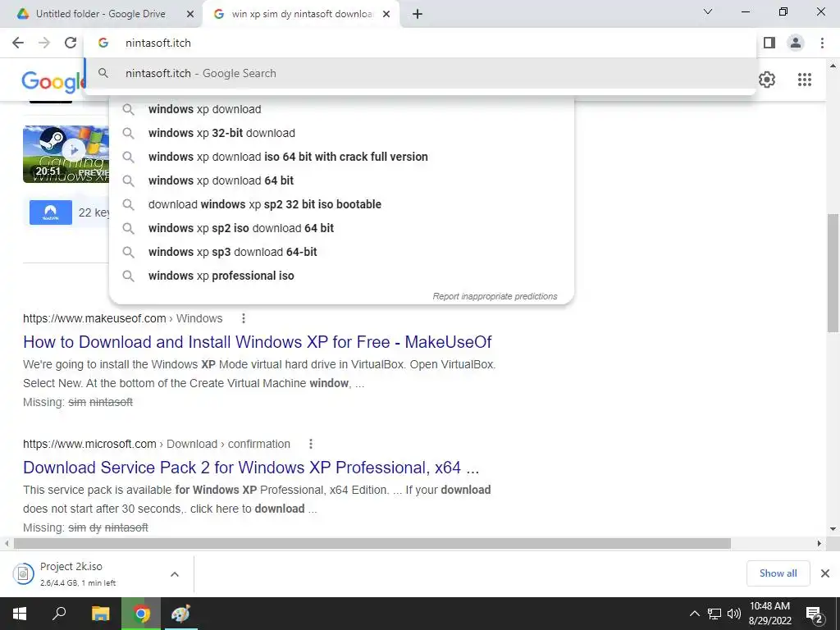Click the NordVPN key moments thumbnail

[x=50, y=212]
